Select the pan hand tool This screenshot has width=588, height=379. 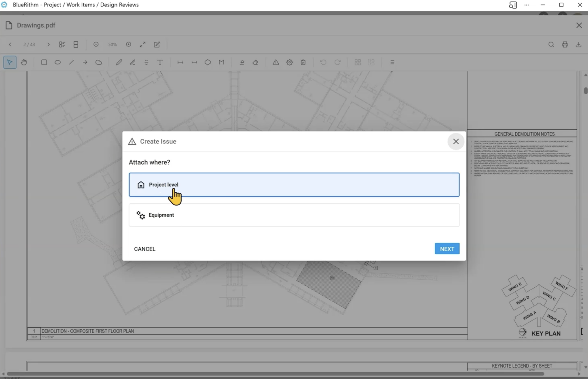tap(24, 62)
